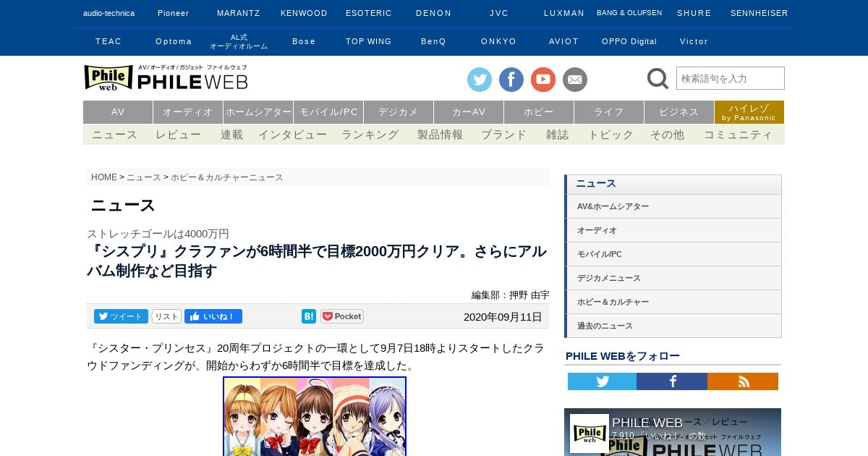Open トピック in the sub navigation
This screenshot has width=868, height=456.
pos(610,135)
